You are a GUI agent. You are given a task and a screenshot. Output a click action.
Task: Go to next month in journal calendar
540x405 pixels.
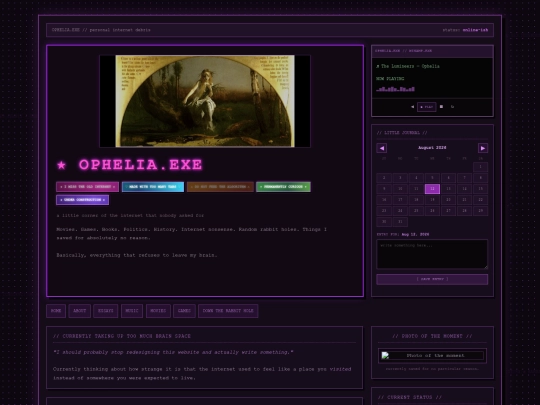pyautogui.click(x=482, y=148)
